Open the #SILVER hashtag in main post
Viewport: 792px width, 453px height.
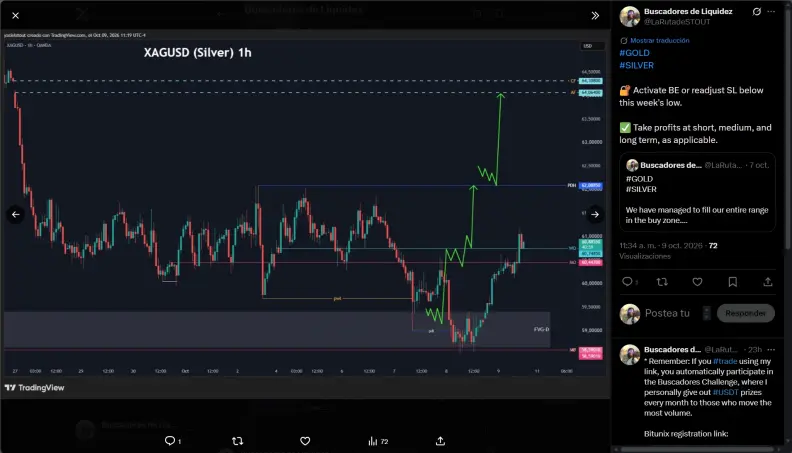636,65
